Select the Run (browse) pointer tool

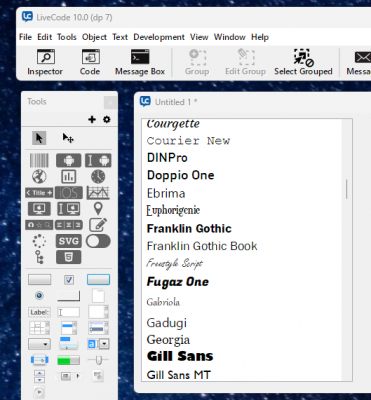39,138
